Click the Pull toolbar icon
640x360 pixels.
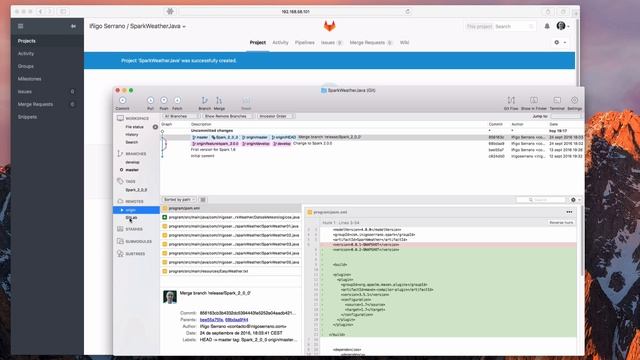tap(151, 100)
